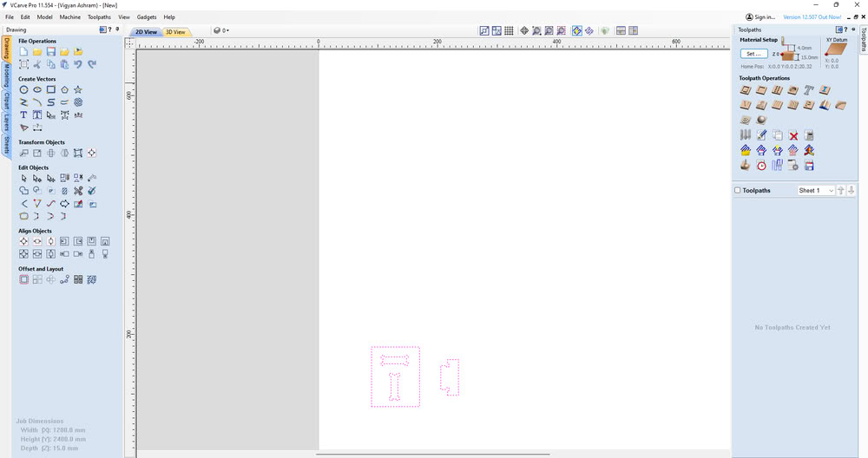Choose the Selection arrow tool in Edit Objects
Viewport: 868px width, 458px height.
[x=23, y=178]
